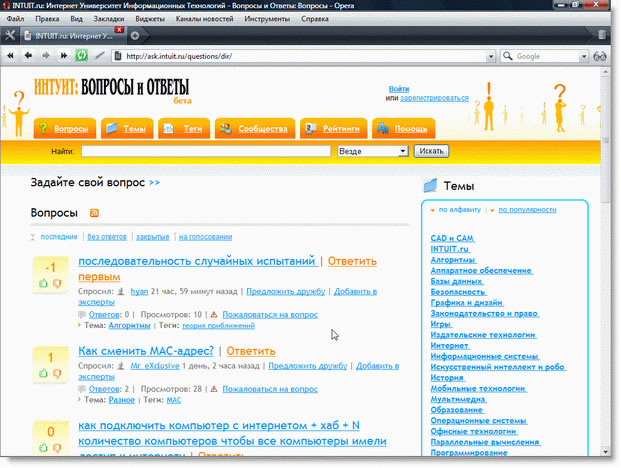Click the green Reload page button

81,56
